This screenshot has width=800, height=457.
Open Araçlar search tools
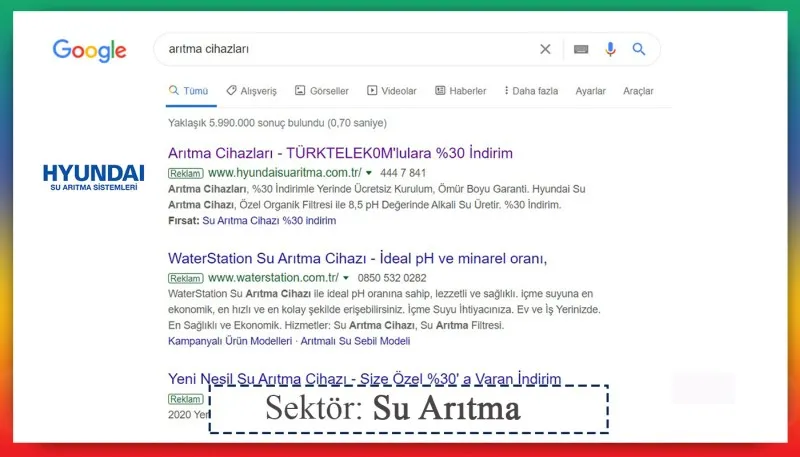(x=638, y=91)
